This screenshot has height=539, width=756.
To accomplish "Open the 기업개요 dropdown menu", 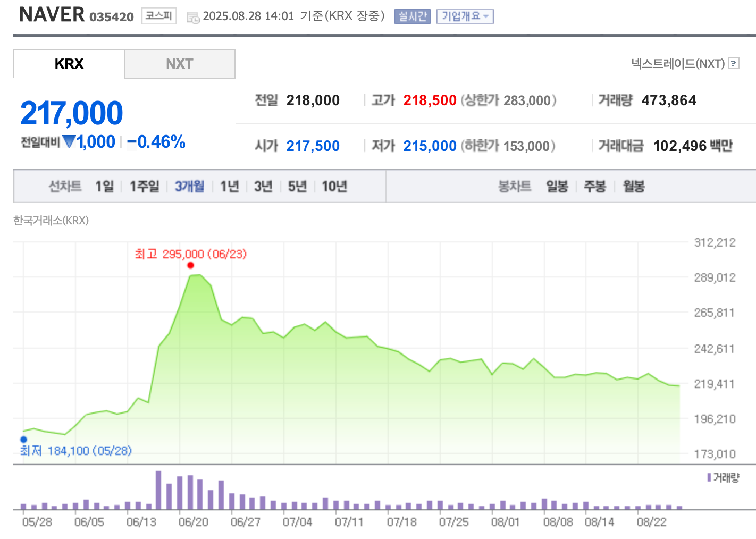I will click(x=465, y=16).
